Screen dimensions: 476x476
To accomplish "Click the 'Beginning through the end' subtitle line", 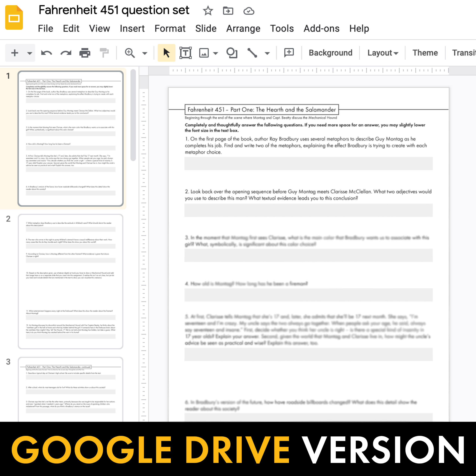I will [261, 118].
